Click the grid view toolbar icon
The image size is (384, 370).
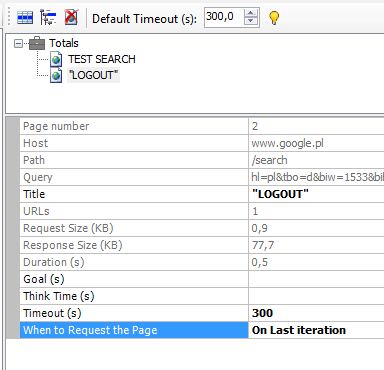[25, 17]
